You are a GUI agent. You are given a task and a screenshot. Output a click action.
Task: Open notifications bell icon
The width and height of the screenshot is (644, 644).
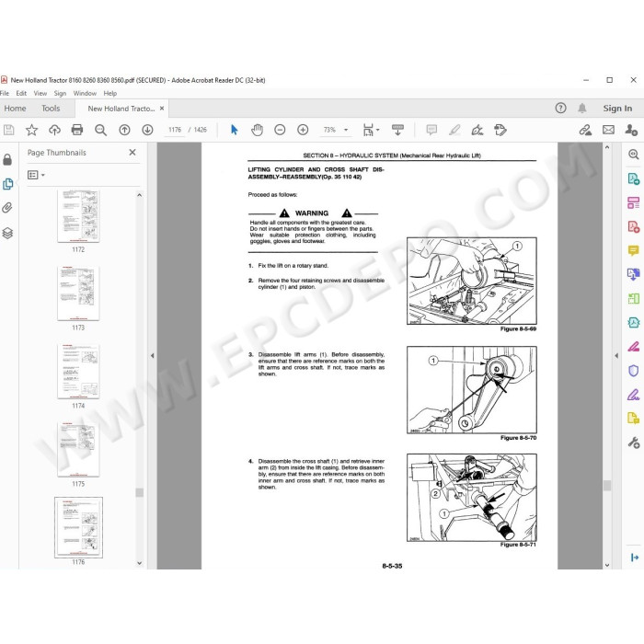(x=582, y=108)
